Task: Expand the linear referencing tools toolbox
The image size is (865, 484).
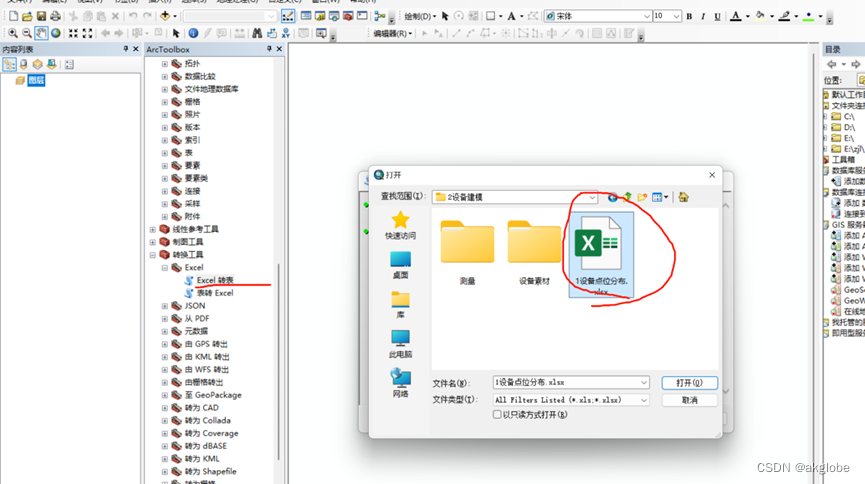Action: pos(152,229)
